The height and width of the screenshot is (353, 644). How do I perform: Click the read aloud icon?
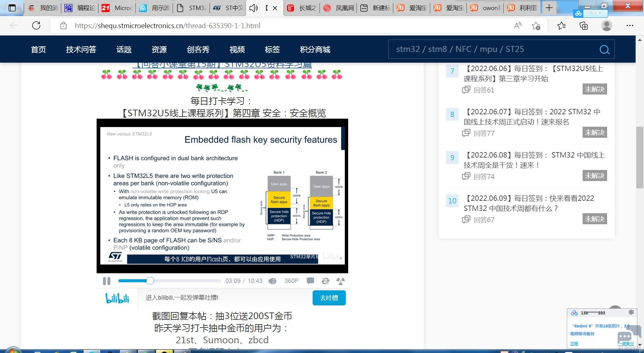point(518,26)
